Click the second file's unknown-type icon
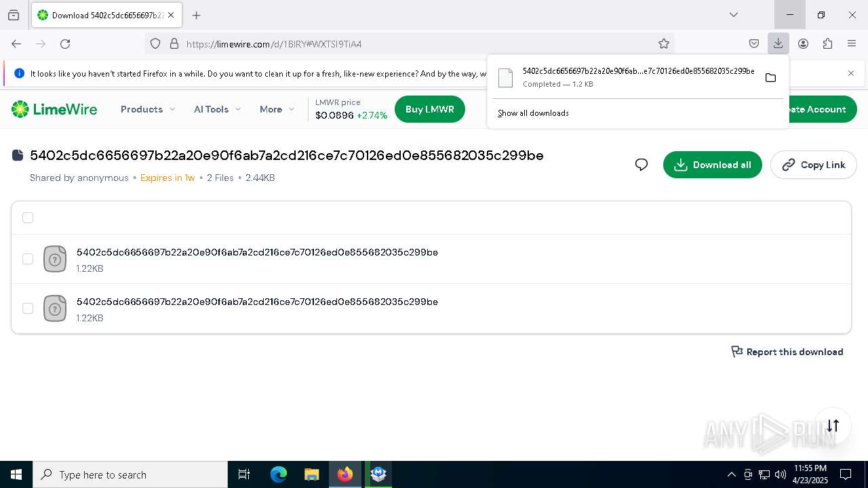 pyautogui.click(x=55, y=308)
